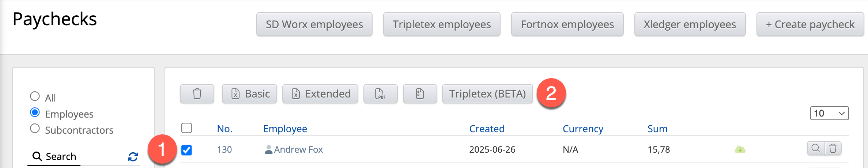This screenshot has height=168, width=868.
Task: Sort table by Sum column header
Action: [657, 129]
